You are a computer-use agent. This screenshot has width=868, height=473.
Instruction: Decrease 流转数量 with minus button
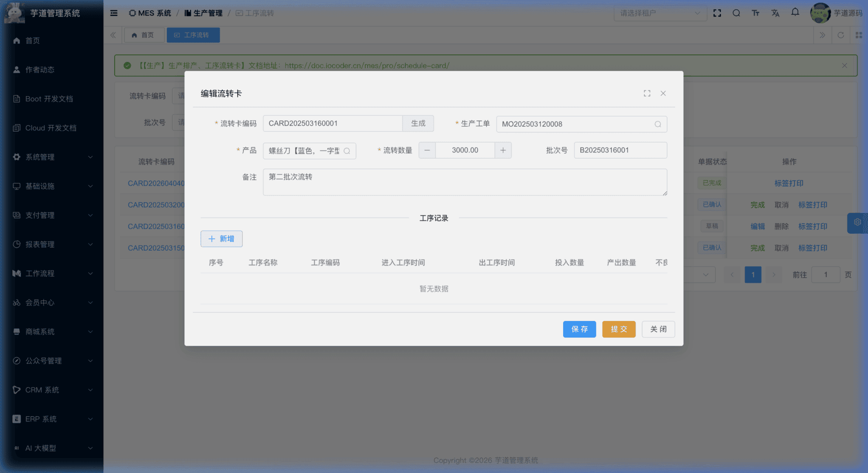coord(427,150)
